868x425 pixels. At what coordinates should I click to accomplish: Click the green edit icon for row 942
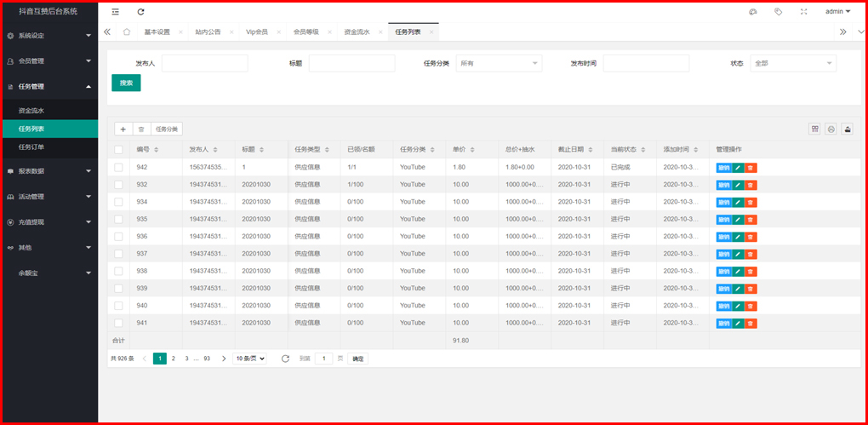[x=738, y=167]
